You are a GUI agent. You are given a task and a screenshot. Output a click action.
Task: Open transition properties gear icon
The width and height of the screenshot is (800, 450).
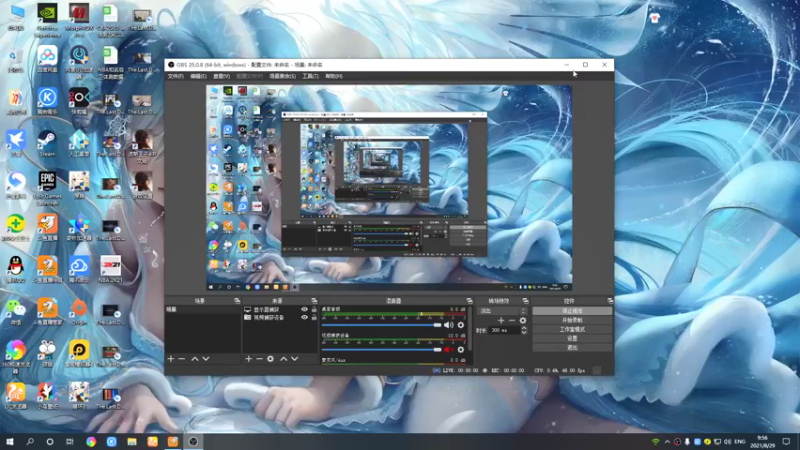click(x=522, y=320)
